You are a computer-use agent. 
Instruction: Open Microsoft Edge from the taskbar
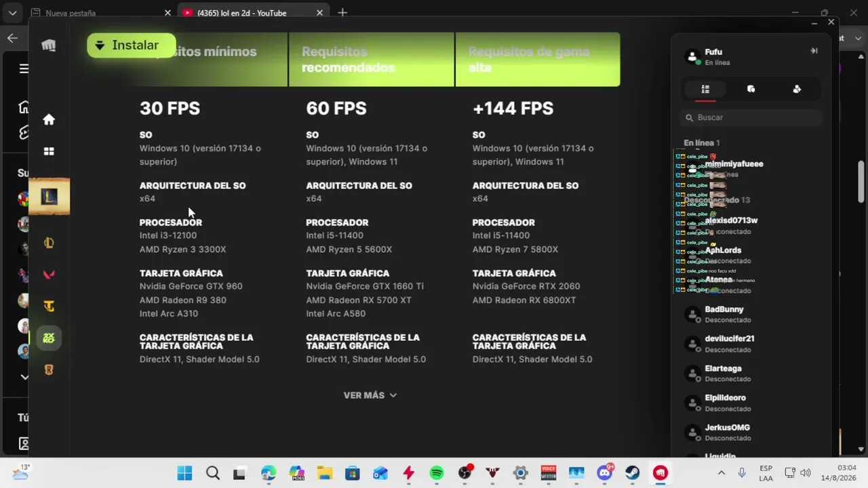pyautogui.click(x=269, y=473)
